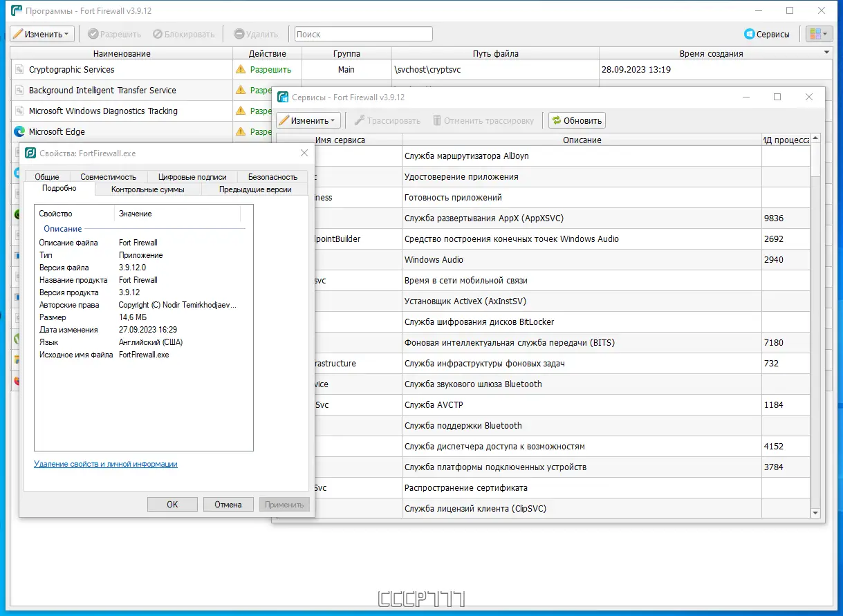Click the warning icon in Diagnostics Tracking row
This screenshot has width=843, height=616.
pos(241,111)
